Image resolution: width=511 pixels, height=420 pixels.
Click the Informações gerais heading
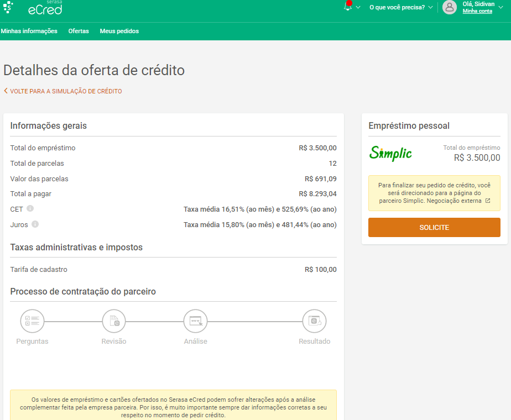click(x=49, y=125)
